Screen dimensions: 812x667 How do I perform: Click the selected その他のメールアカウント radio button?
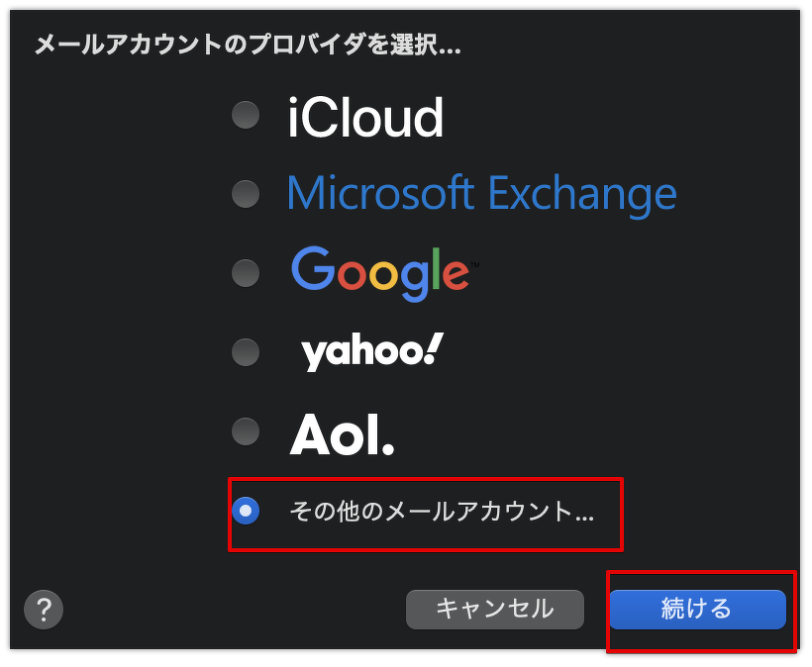click(245, 511)
